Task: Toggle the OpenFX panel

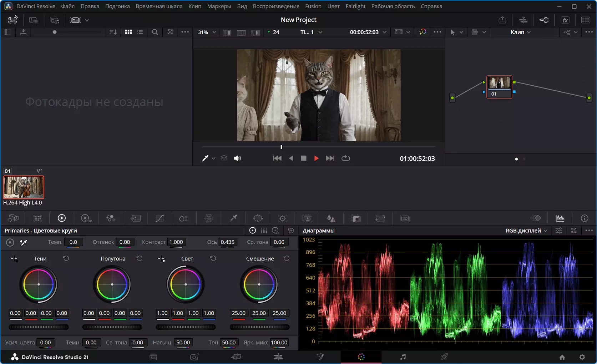Action: (x=565, y=20)
